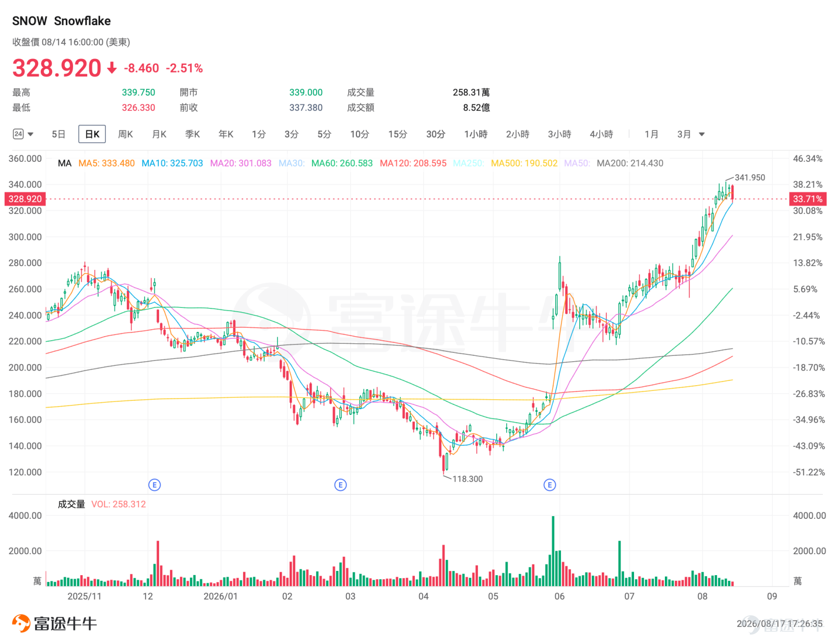Toggle the MA60 line in the legend
835x644 pixels.
click(342, 163)
